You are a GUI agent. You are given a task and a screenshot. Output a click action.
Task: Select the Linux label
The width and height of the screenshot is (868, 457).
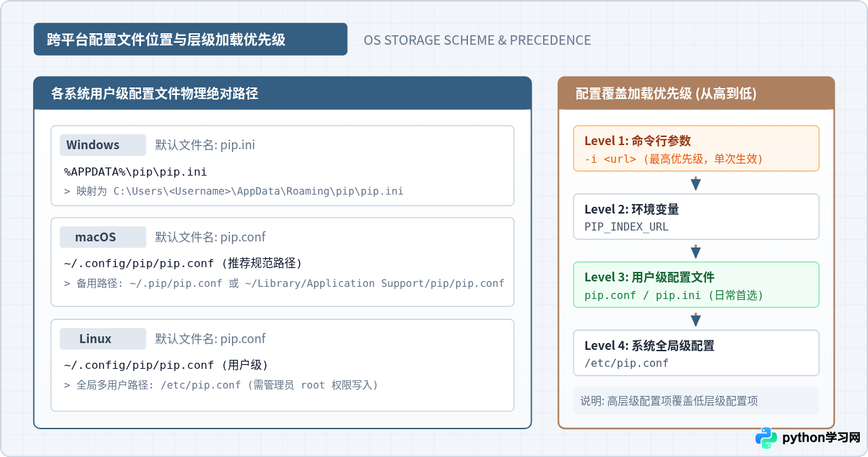click(102, 339)
